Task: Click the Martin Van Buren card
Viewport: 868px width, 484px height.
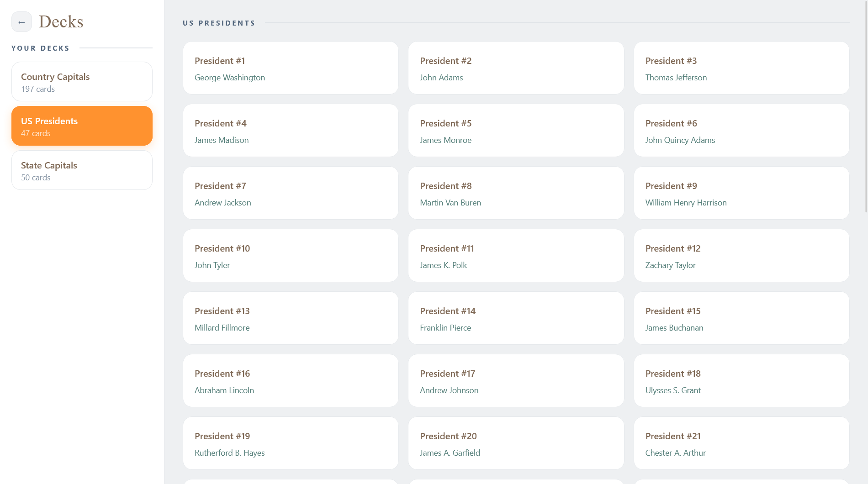Action: tap(516, 193)
